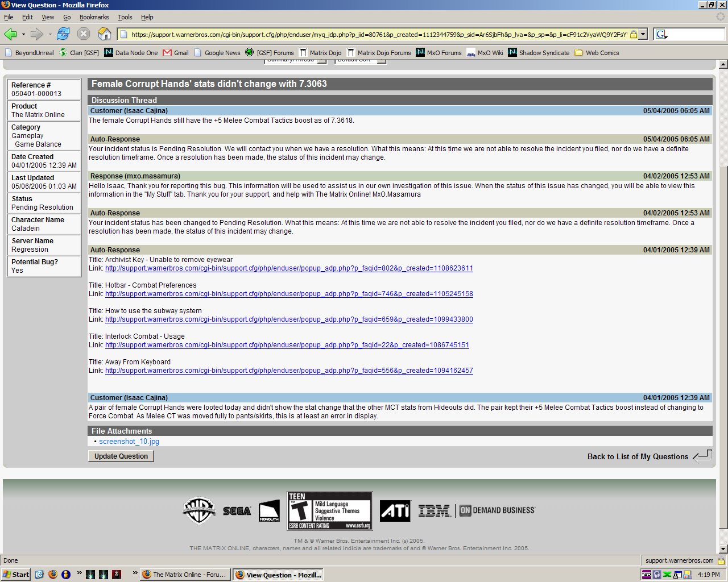Open the View menu
Image resolution: width=728 pixels, height=582 pixels.
point(48,17)
